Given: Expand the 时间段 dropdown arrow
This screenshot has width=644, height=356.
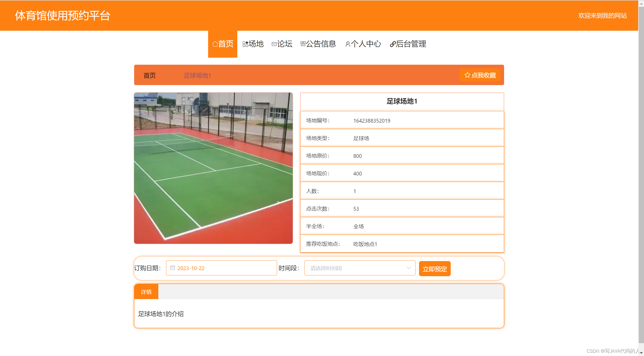Looking at the screenshot, I should (x=409, y=268).
